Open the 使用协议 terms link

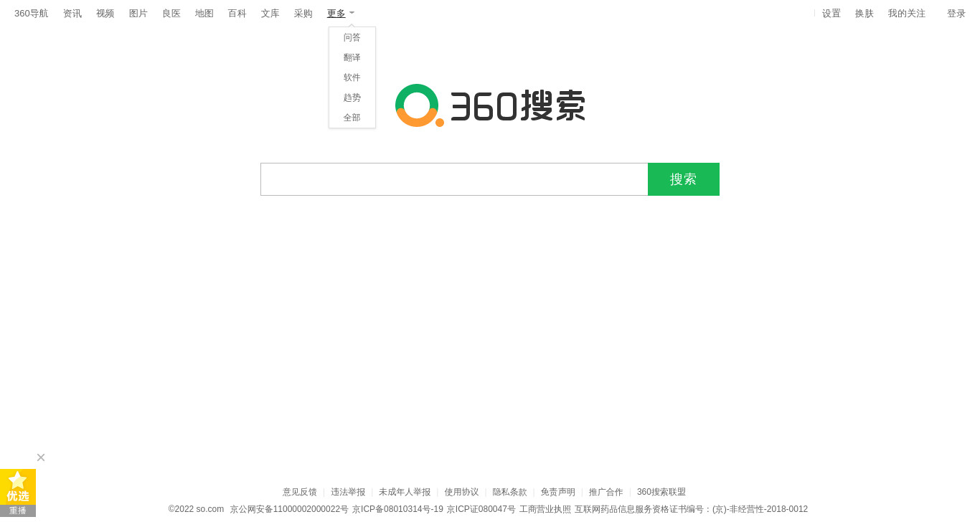[x=462, y=492]
